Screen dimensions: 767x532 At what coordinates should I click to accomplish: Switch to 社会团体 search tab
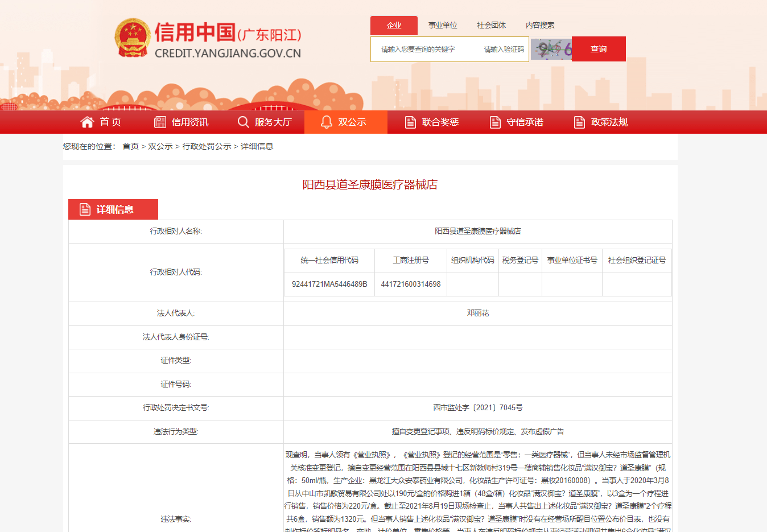pyautogui.click(x=491, y=26)
